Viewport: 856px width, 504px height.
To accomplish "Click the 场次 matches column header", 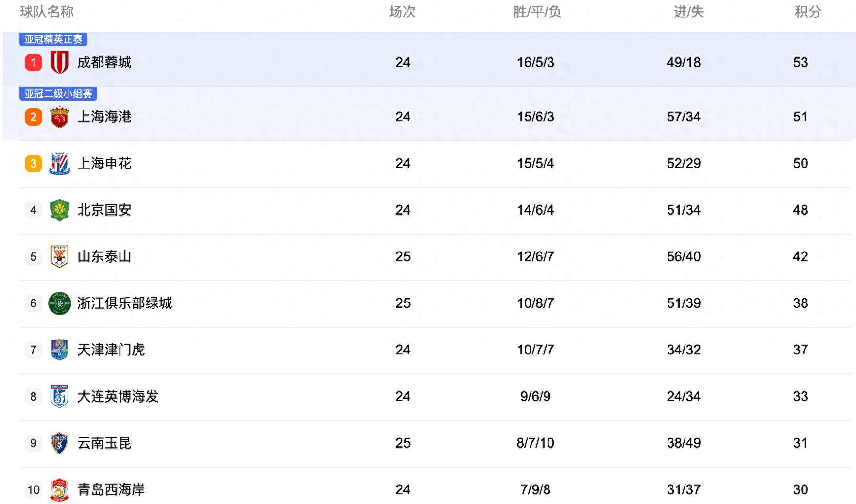I will tap(402, 12).
